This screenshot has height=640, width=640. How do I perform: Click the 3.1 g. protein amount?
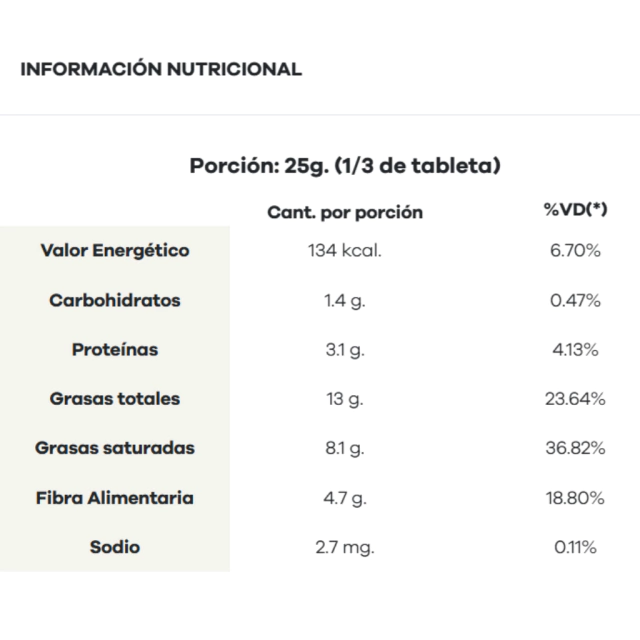(345, 349)
